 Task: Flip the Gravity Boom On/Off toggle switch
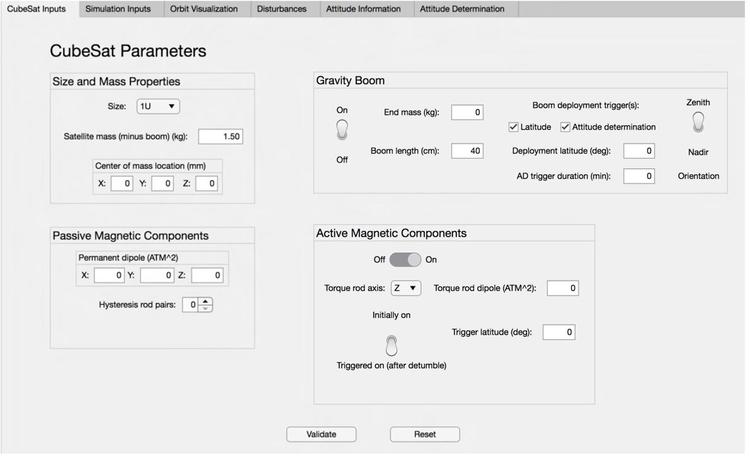pyautogui.click(x=342, y=130)
